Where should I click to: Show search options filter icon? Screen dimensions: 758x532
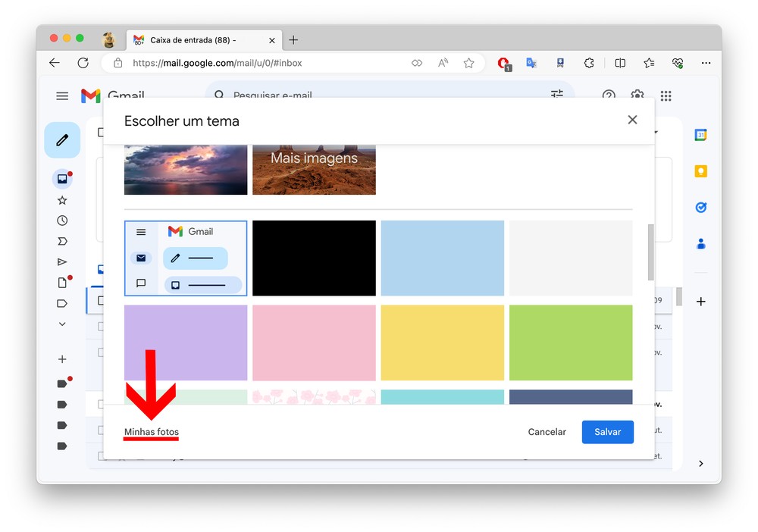pyautogui.click(x=557, y=93)
